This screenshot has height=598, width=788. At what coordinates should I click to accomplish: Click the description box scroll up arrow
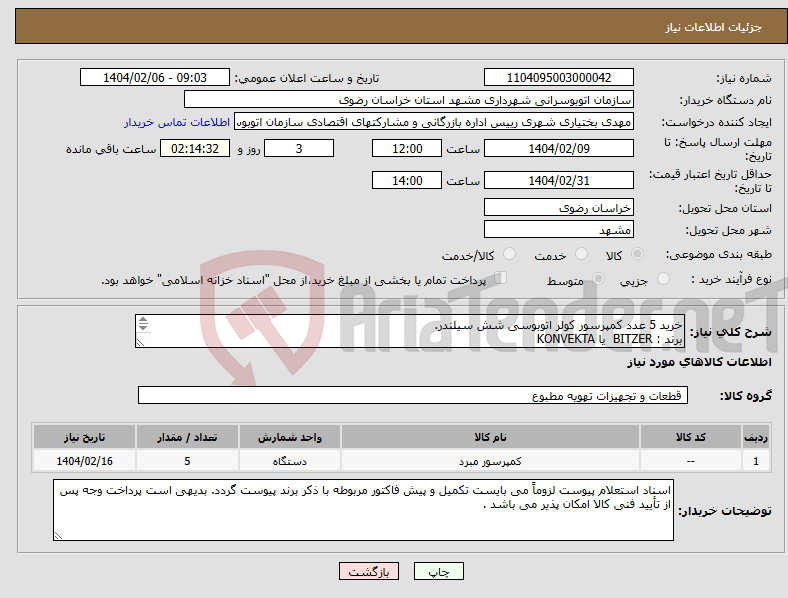(143, 320)
